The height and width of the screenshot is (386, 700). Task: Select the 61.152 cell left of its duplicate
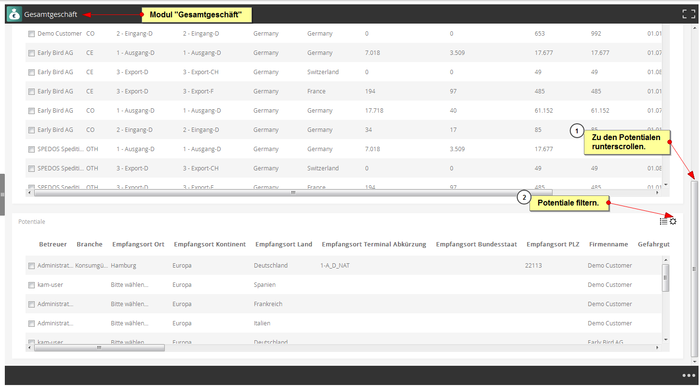click(x=544, y=110)
